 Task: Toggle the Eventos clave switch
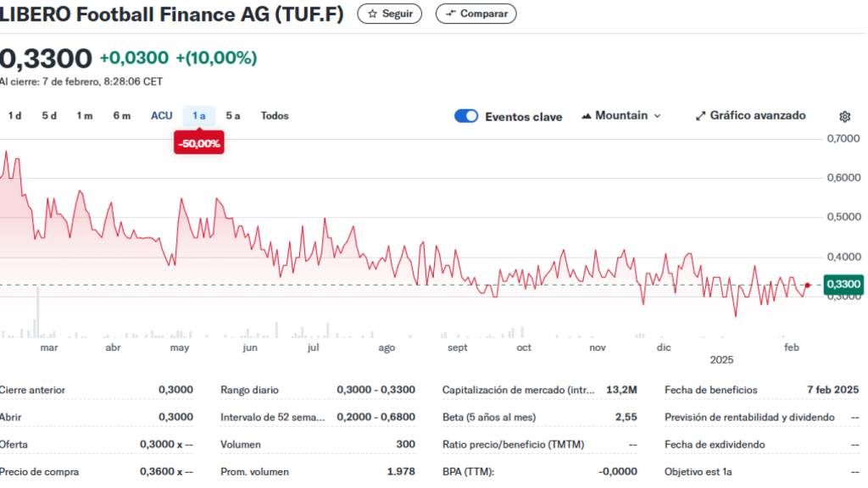pyautogui.click(x=466, y=116)
